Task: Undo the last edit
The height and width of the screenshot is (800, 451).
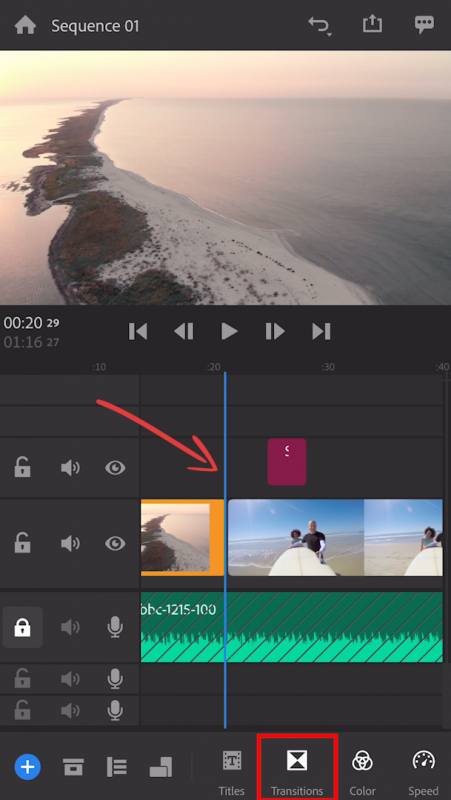Action: coord(320,26)
